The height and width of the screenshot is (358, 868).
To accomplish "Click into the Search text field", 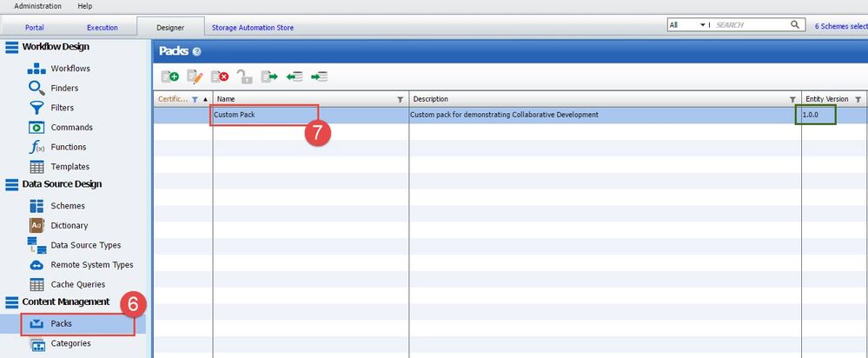I will (x=749, y=25).
